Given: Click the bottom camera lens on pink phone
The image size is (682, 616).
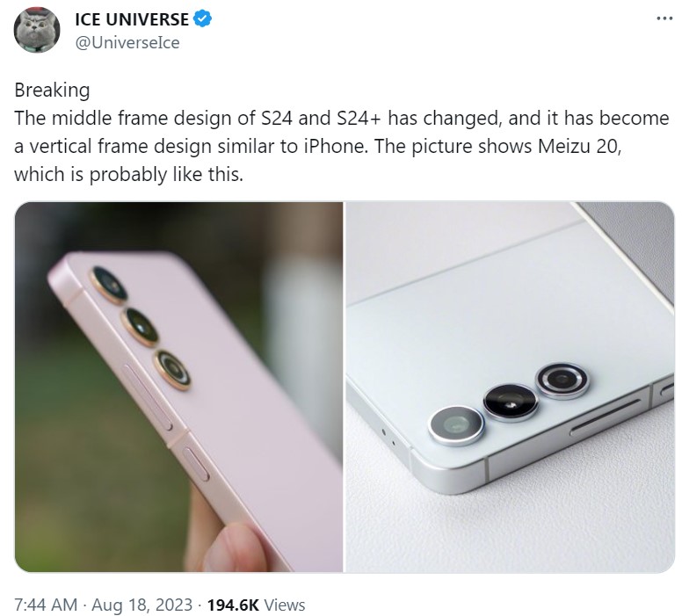Looking at the screenshot, I should pos(172,369).
